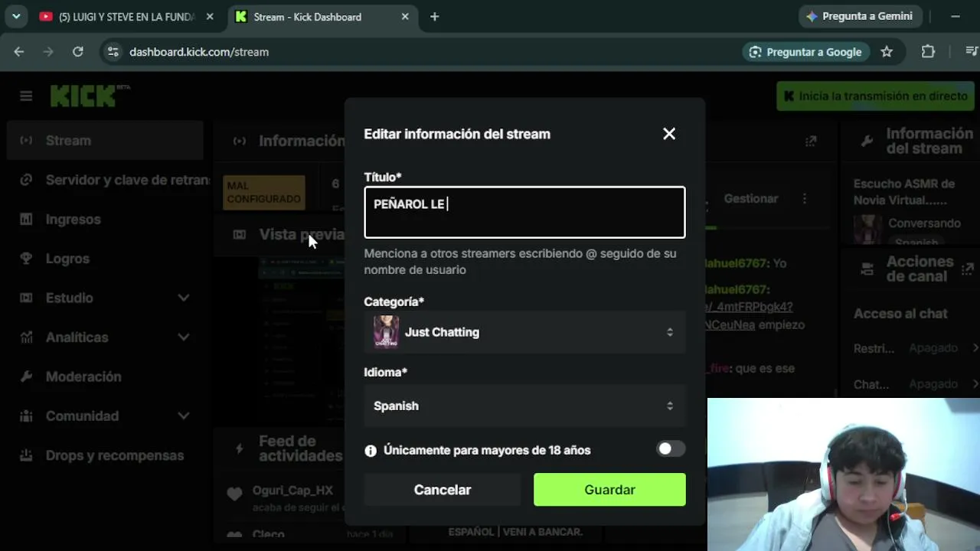This screenshot has height=551, width=980.
Task: View site information for dashboard.kick.com
Action: tap(113, 52)
